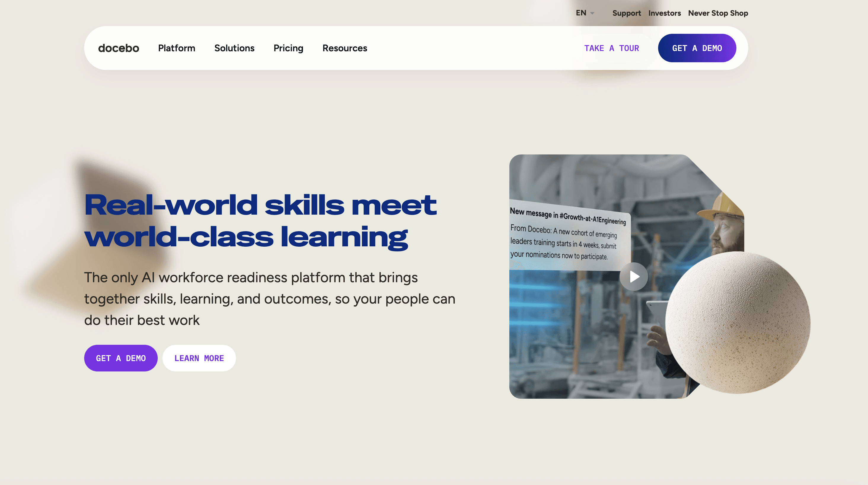Play the hero video
Image resolution: width=868 pixels, height=485 pixels.
[x=634, y=277]
